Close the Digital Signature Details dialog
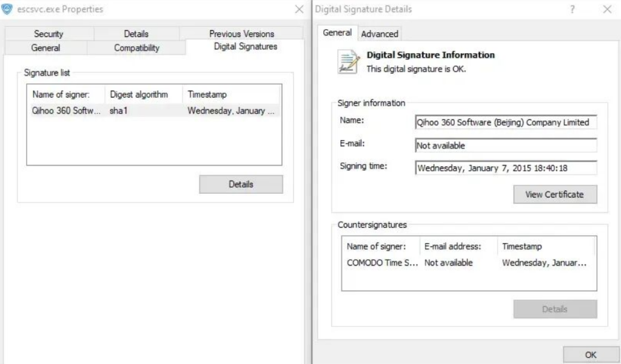The image size is (621, 364). tap(607, 9)
